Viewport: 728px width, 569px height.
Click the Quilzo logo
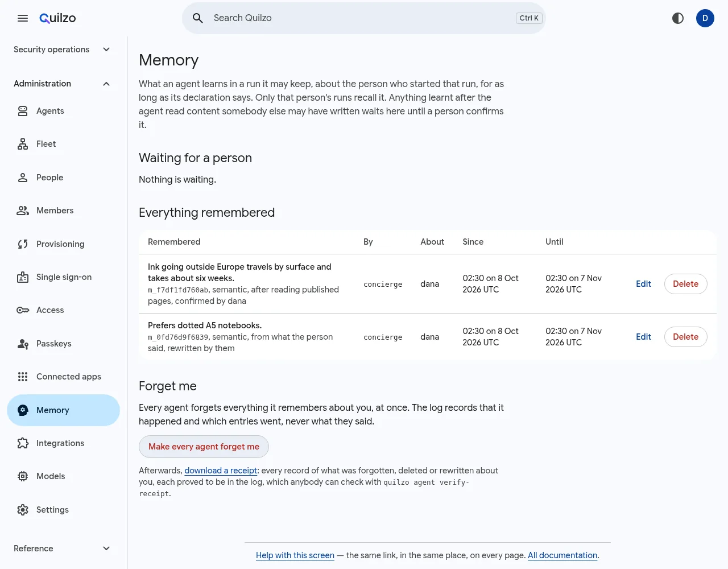point(57,18)
